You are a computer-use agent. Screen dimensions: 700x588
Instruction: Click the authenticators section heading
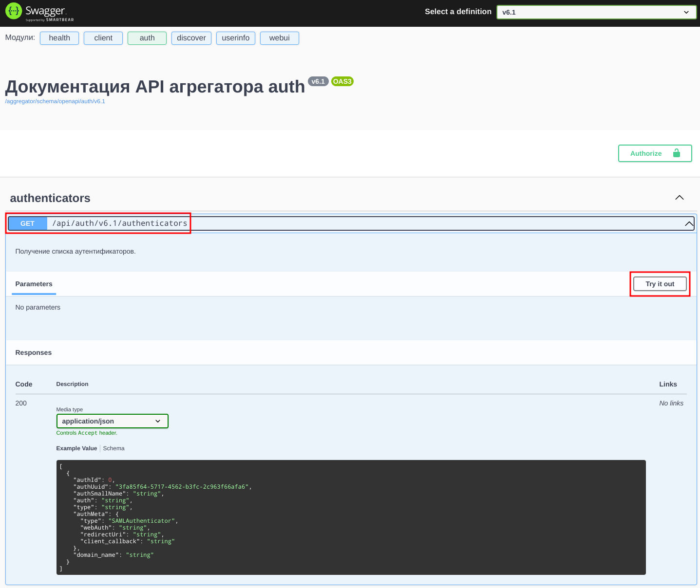point(50,198)
